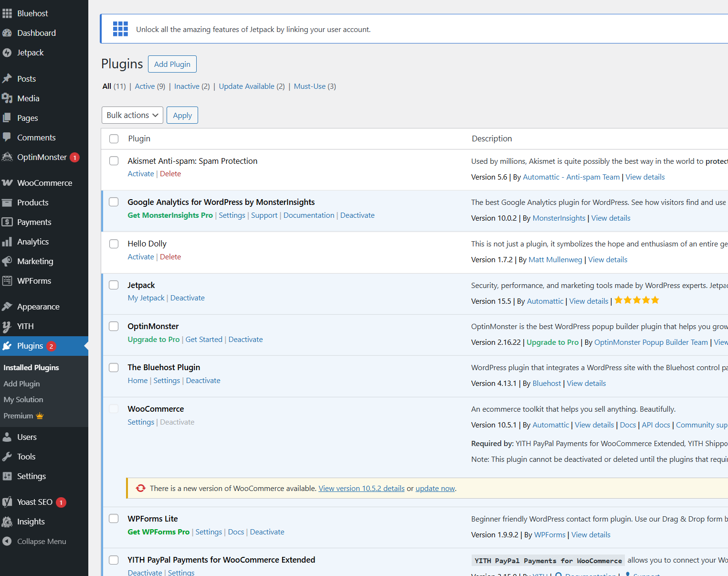Viewport: 728px width, 576px height.
Task: Open My Solution submenu item
Action: pyautogui.click(x=23, y=399)
